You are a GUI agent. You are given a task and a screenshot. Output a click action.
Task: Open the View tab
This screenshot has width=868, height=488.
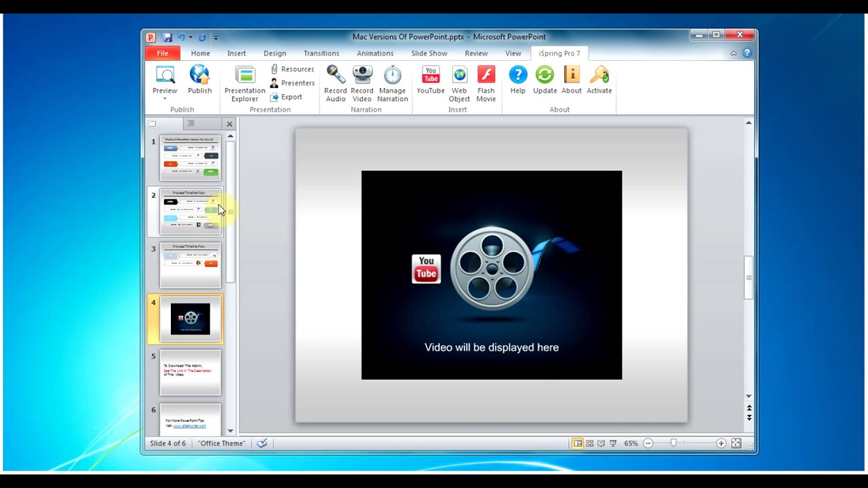coord(513,53)
